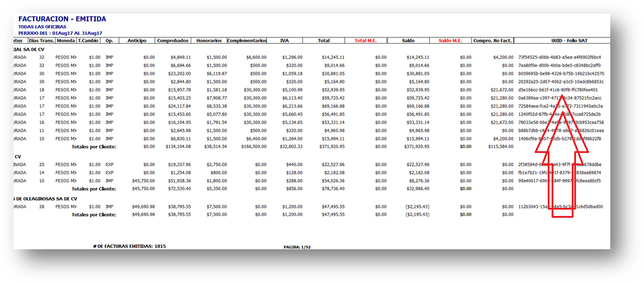Click the Honorarios client total $38,514.54

coord(215,147)
